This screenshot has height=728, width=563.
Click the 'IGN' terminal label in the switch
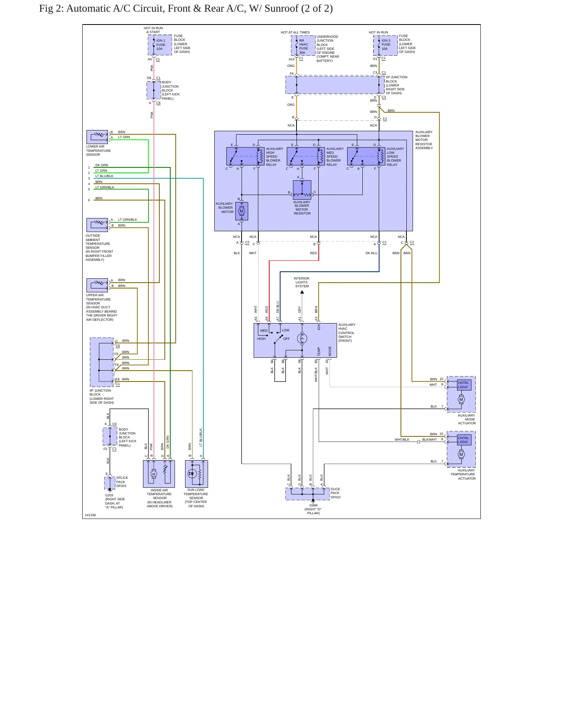click(x=319, y=327)
